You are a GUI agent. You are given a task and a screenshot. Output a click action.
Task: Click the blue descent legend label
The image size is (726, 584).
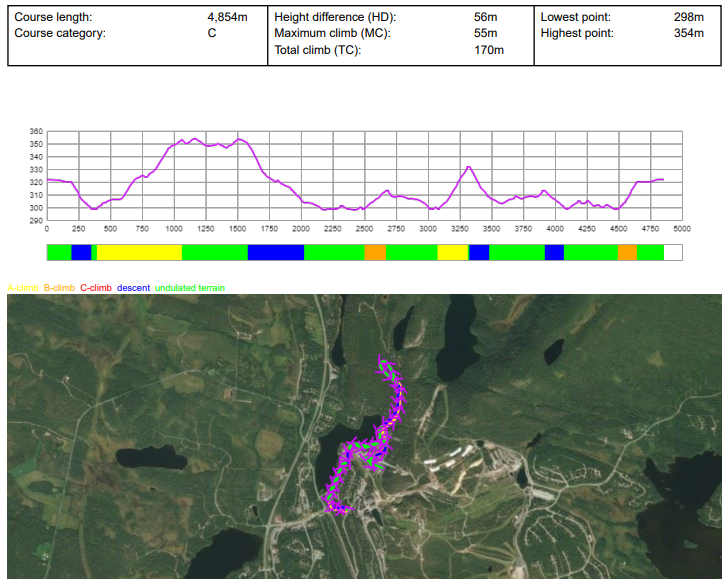tap(133, 288)
